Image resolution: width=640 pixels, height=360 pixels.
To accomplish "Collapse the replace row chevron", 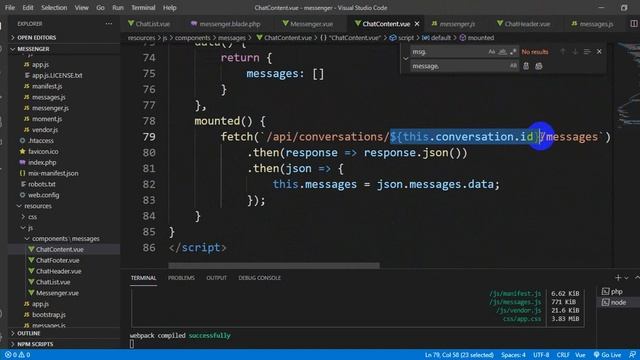I will (x=406, y=59).
